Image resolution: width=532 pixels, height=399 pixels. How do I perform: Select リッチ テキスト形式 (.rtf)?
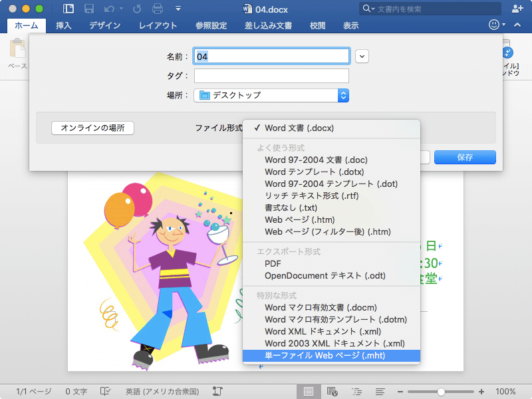pyautogui.click(x=331, y=196)
